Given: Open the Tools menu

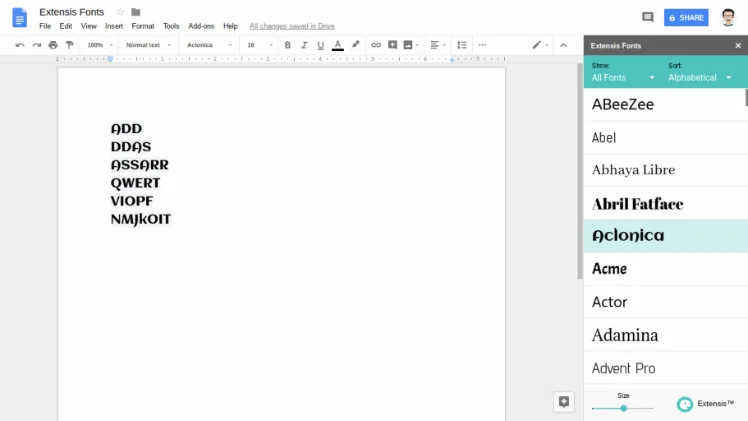Looking at the screenshot, I should tap(171, 26).
